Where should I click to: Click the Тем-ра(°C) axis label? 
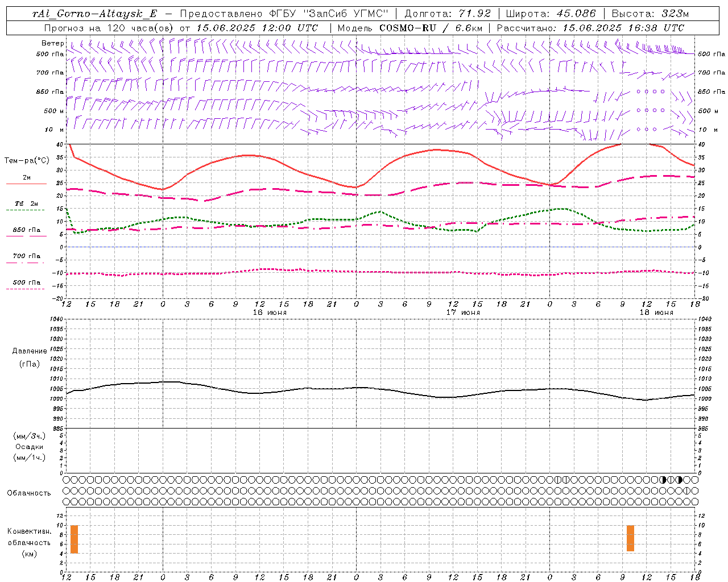pyautogui.click(x=27, y=161)
